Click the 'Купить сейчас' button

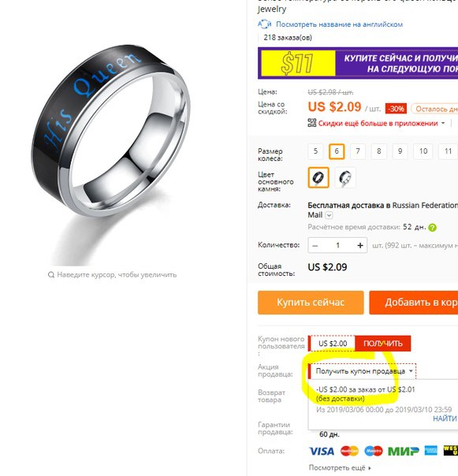pyautogui.click(x=311, y=303)
